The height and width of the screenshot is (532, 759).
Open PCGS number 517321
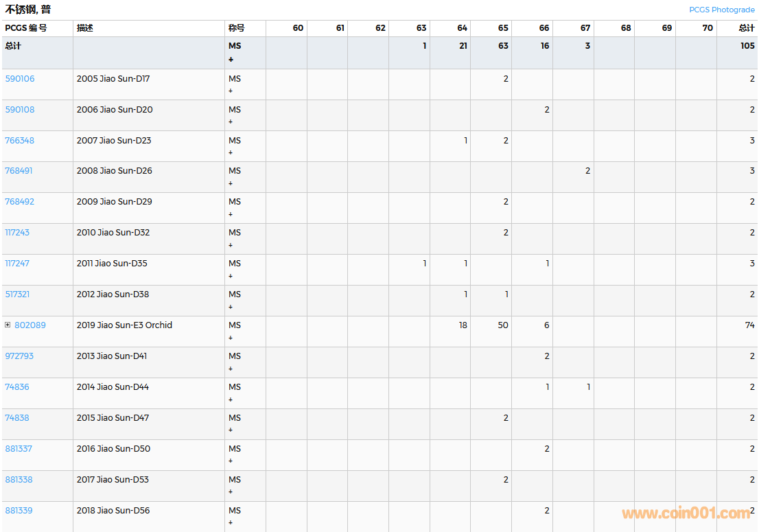(x=18, y=294)
